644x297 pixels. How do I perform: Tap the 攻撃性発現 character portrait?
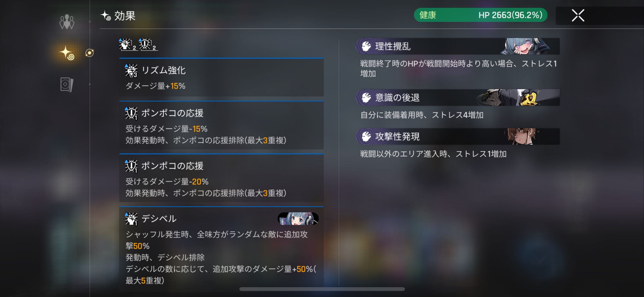pyautogui.click(x=523, y=136)
